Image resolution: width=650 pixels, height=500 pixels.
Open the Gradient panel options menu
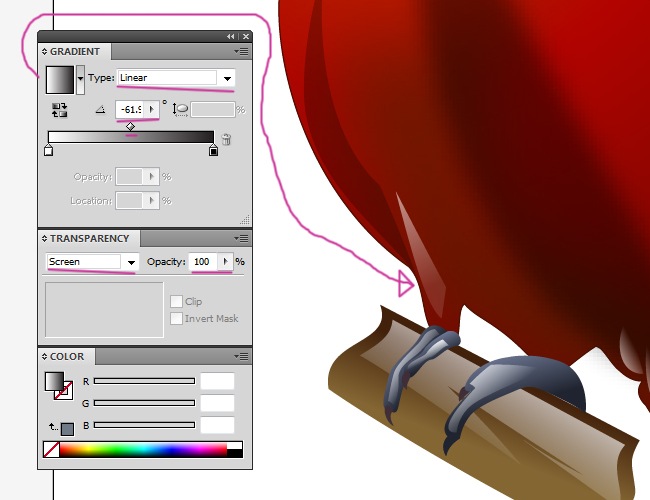coord(242,51)
